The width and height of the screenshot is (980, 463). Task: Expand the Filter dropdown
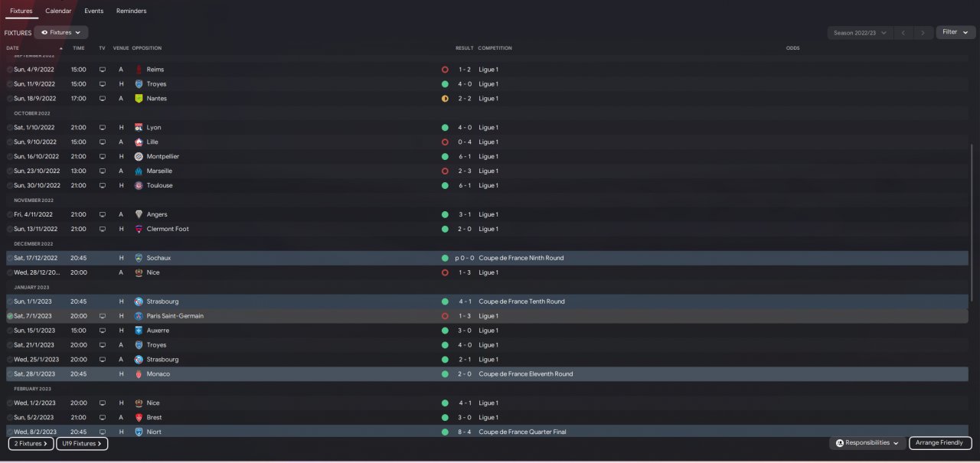pyautogui.click(x=955, y=32)
